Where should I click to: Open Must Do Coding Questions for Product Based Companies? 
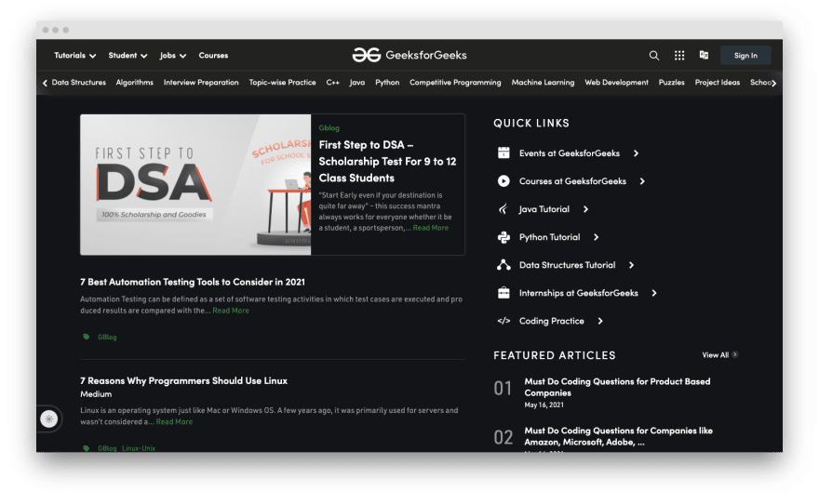tap(617, 387)
